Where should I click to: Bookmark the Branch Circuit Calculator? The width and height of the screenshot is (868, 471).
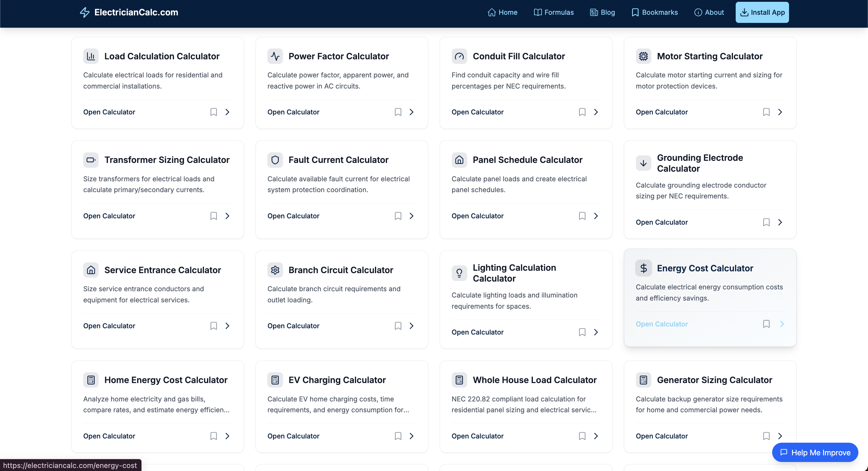click(x=398, y=326)
